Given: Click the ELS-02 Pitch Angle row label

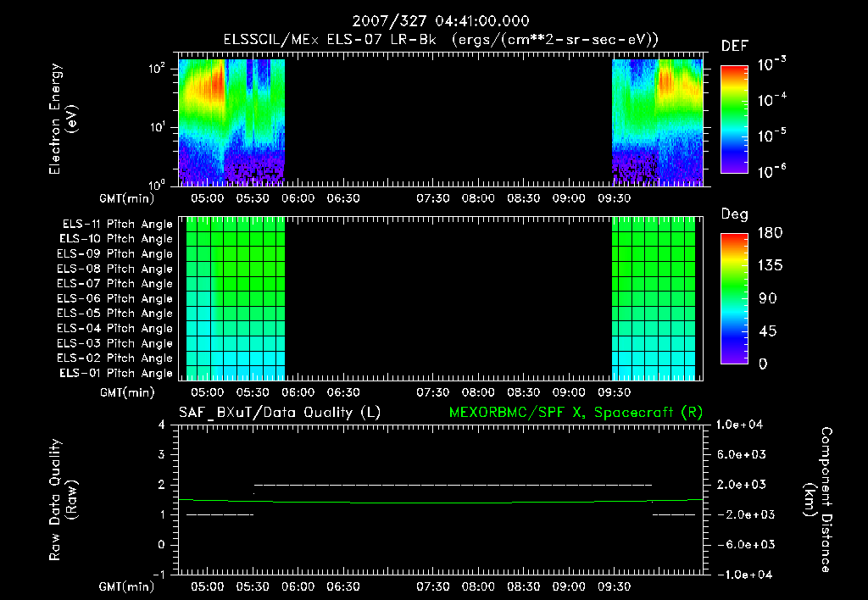Looking at the screenshot, I should (114, 358).
